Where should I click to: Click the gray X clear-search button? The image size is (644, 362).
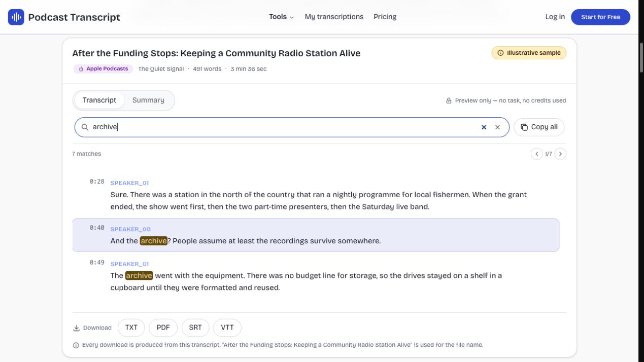pos(497,127)
